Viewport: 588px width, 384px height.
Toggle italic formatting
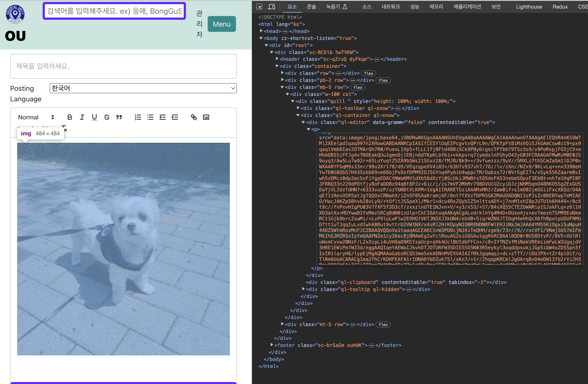pos(82,117)
